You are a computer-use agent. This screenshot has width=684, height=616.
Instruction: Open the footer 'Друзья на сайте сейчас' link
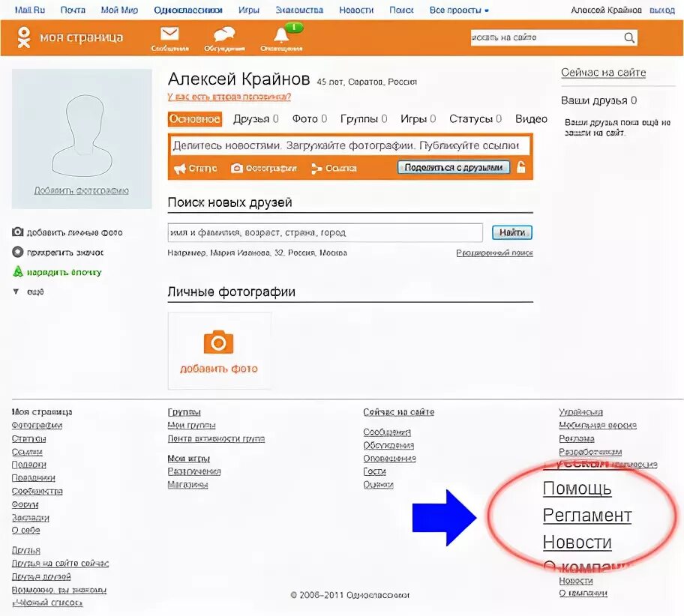[x=60, y=564]
